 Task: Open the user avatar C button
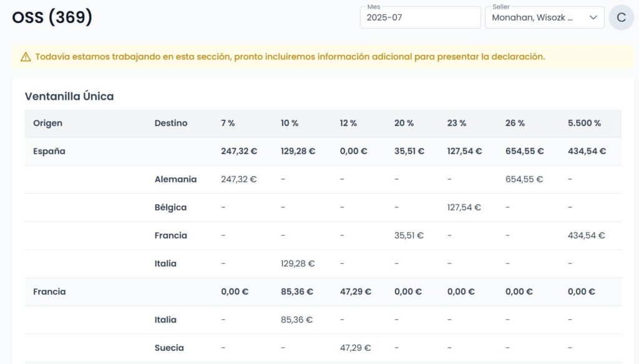(621, 17)
